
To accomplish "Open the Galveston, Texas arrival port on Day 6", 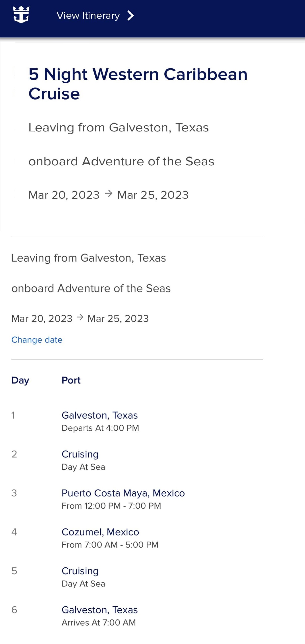I will pos(100,610).
